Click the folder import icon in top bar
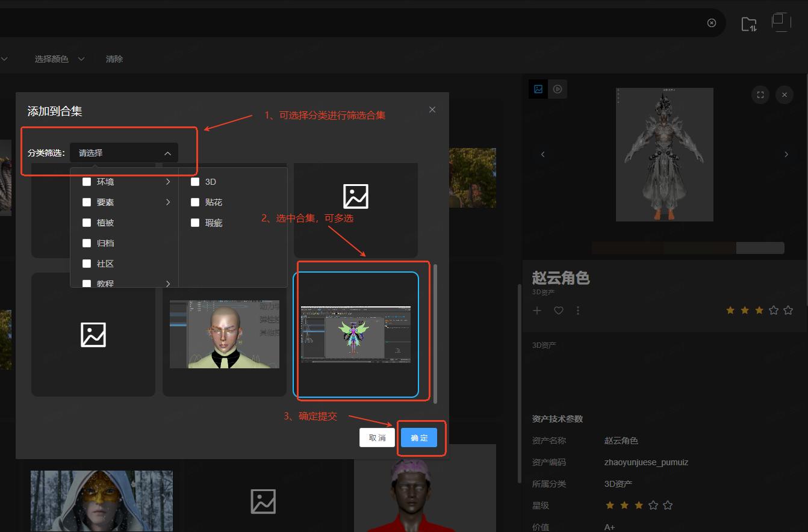The height and width of the screenshot is (532, 808). [748, 23]
